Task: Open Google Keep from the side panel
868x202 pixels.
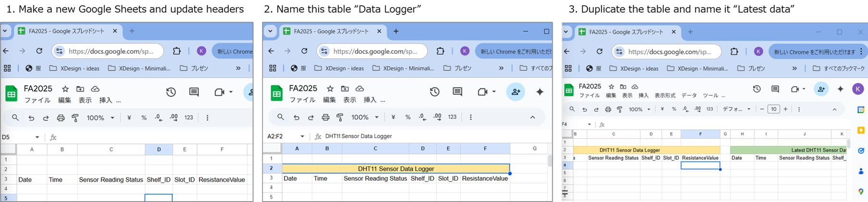Action: pos(861,130)
